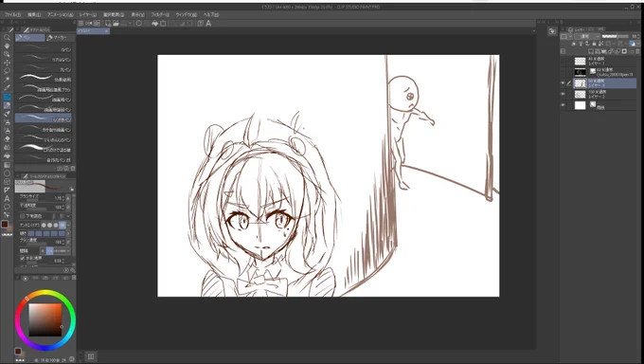644x364 pixels.
Task: Open the アニメーション menu
Action: (60, 14)
